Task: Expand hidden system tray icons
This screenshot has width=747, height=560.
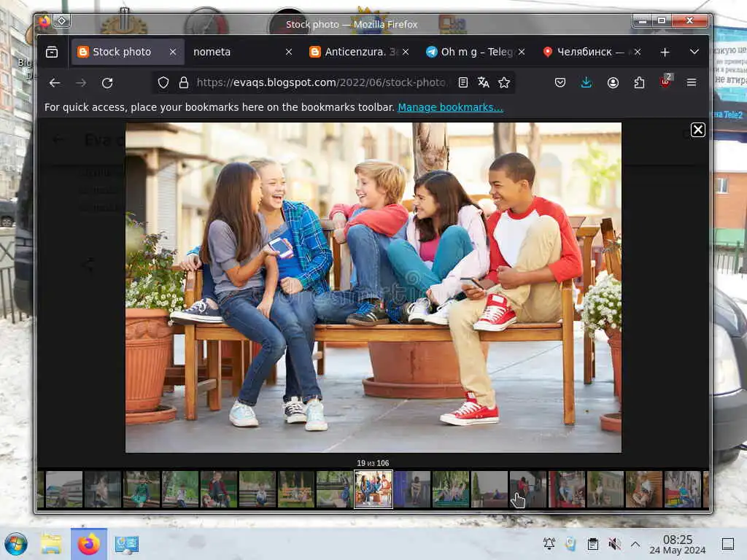Action: coord(635,544)
